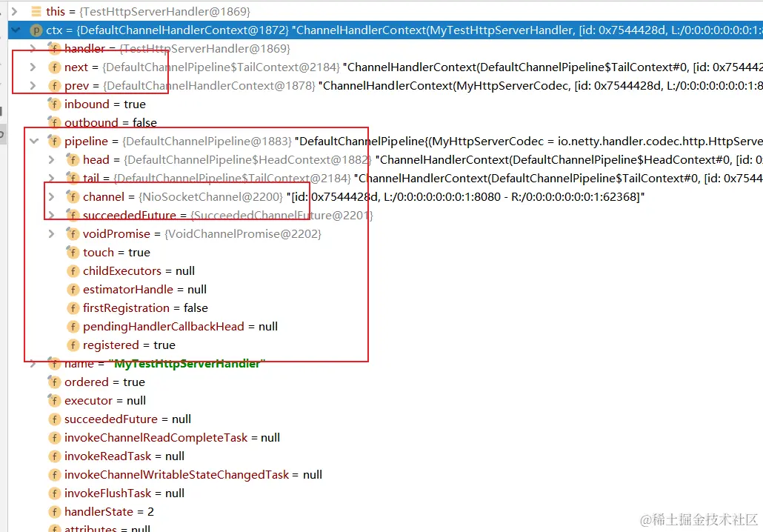Select the 'invokeChannelWritableStateChangedTask = null' row
This screenshot has width=763, height=532.
(385, 475)
